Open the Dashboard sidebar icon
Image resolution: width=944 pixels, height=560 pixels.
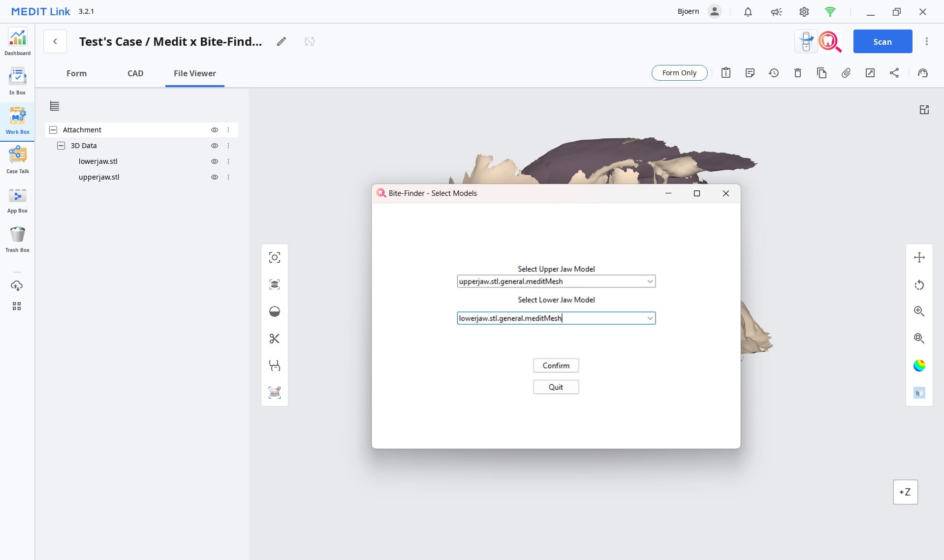point(17,42)
